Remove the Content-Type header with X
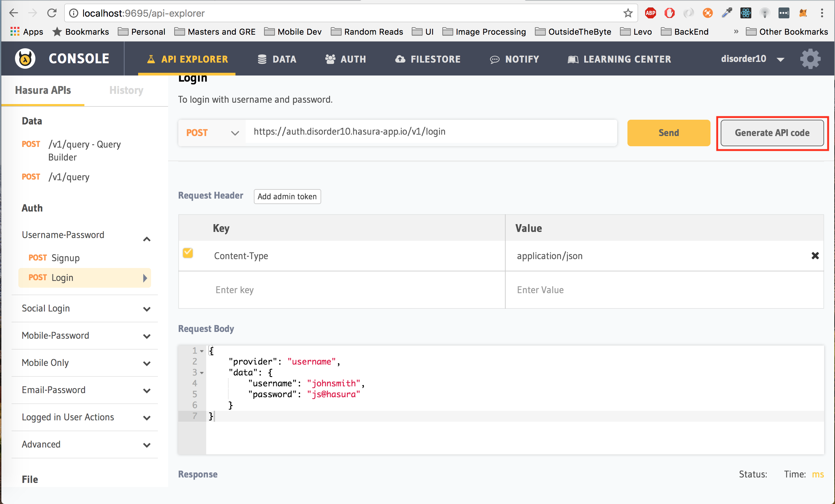 pos(815,255)
